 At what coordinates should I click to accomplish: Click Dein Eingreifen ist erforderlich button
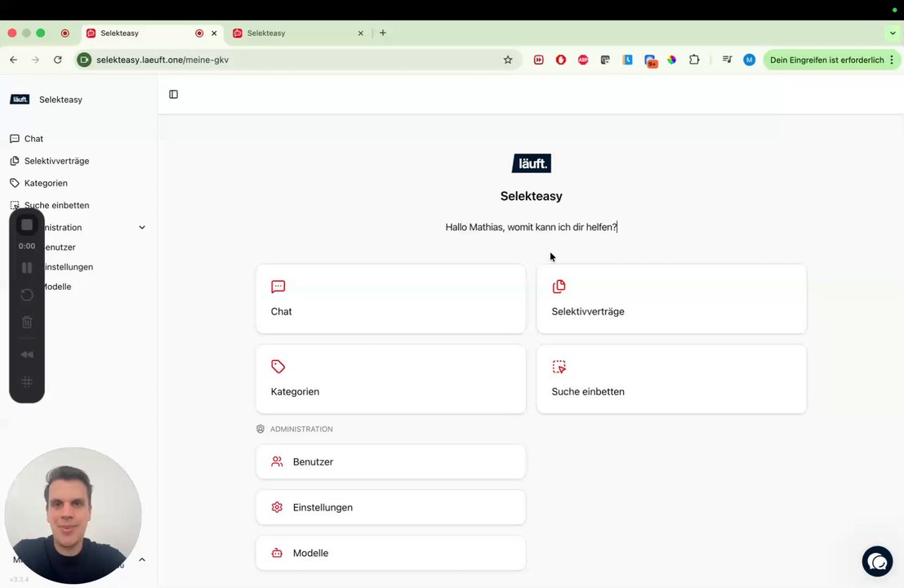click(826, 60)
